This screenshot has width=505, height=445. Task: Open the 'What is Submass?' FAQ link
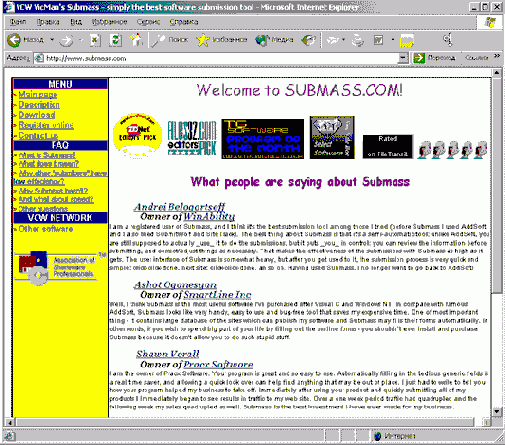coord(47,156)
